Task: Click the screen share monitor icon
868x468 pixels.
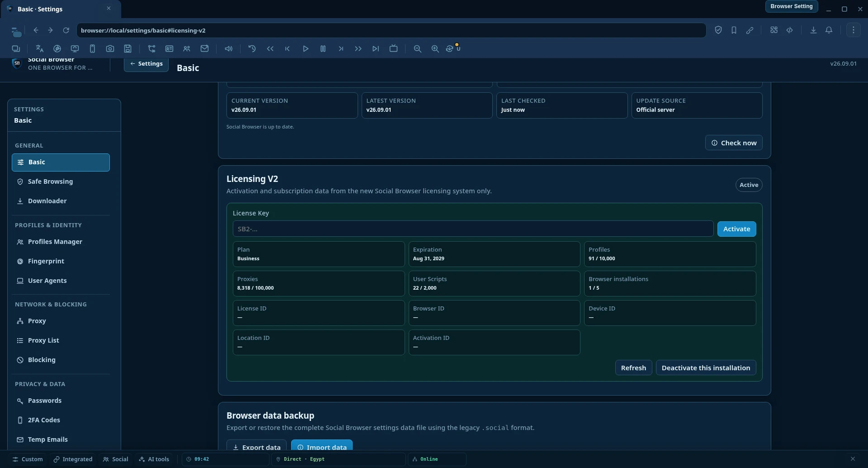Action: coord(75,48)
